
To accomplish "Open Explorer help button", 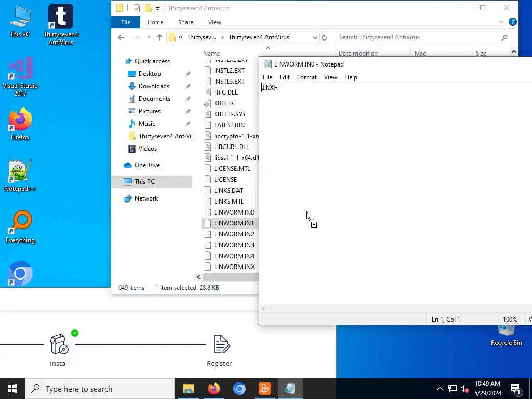I will point(513,22).
